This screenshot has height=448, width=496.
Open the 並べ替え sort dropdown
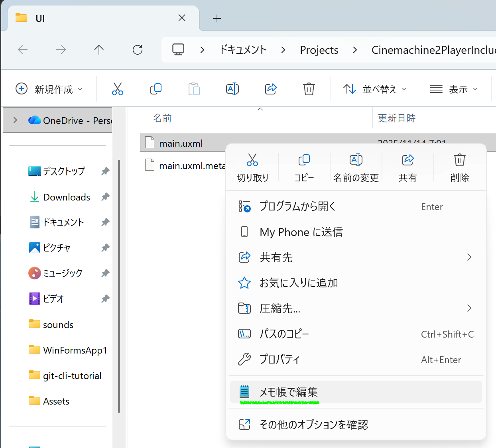point(375,89)
